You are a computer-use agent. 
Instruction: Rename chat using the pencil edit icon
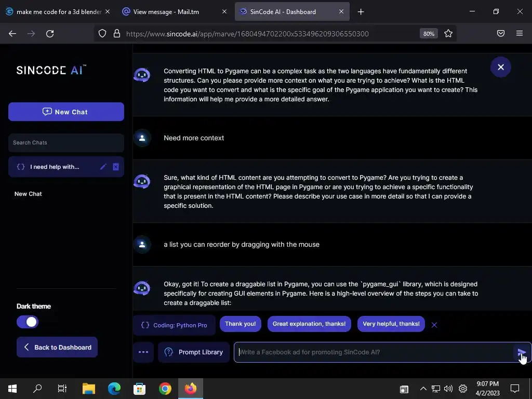103,167
